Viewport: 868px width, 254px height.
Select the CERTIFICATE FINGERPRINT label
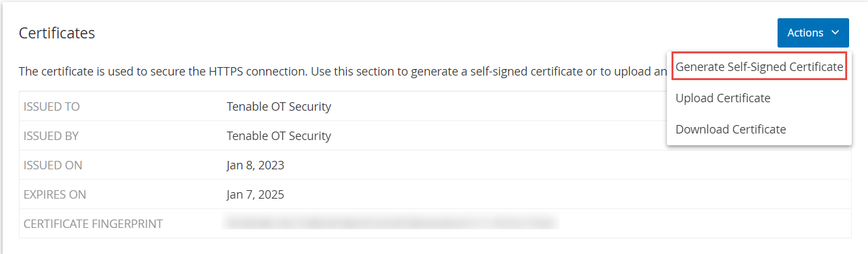tap(93, 224)
